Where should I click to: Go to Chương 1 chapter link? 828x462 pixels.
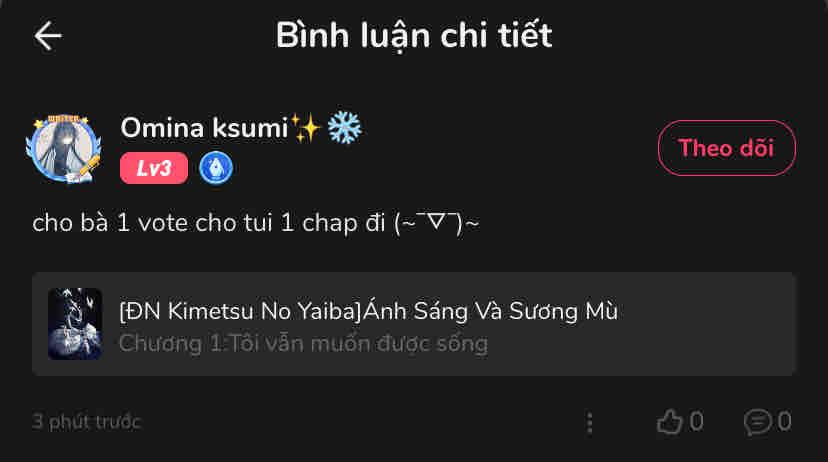[x=303, y=344]
